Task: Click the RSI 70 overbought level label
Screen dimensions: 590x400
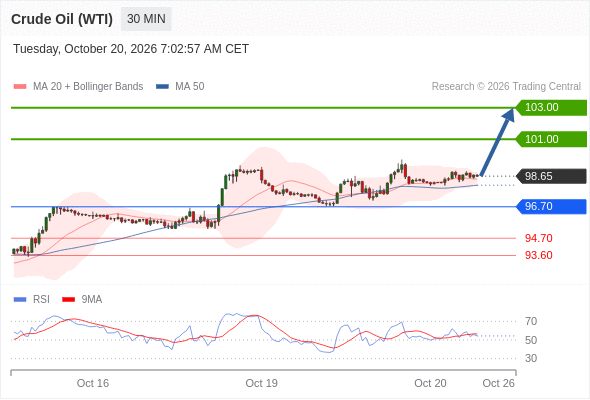Action: (x=531, y=321)
